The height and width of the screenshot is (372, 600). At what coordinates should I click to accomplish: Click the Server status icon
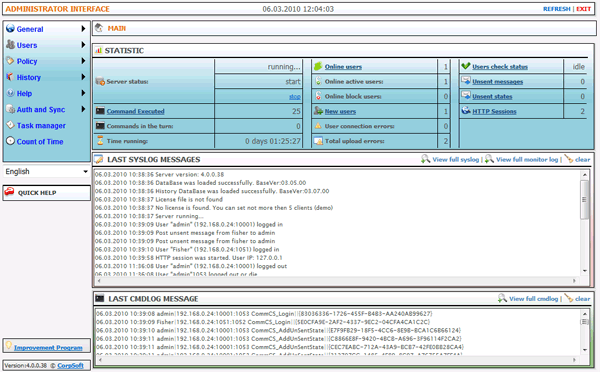[100, 81]
